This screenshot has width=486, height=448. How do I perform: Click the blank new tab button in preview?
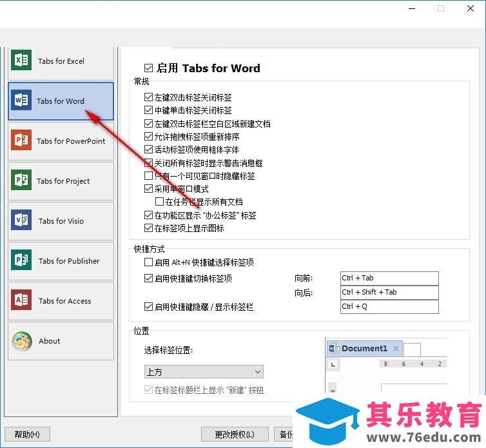413,350
